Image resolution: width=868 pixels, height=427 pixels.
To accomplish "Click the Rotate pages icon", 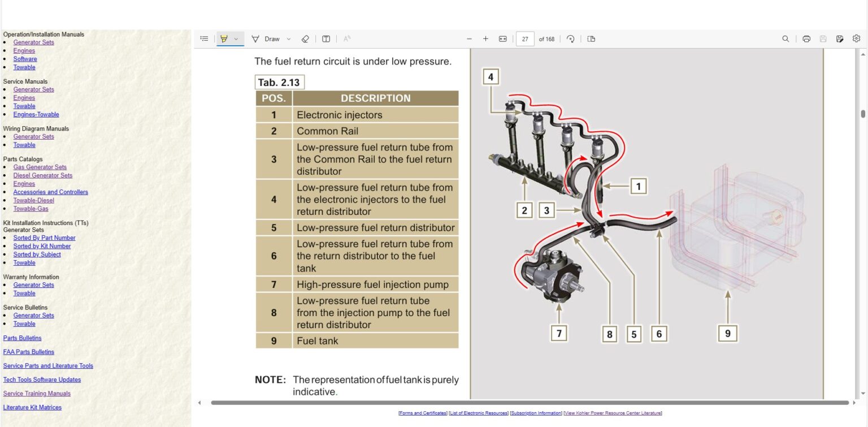I will tap(570, 39).
